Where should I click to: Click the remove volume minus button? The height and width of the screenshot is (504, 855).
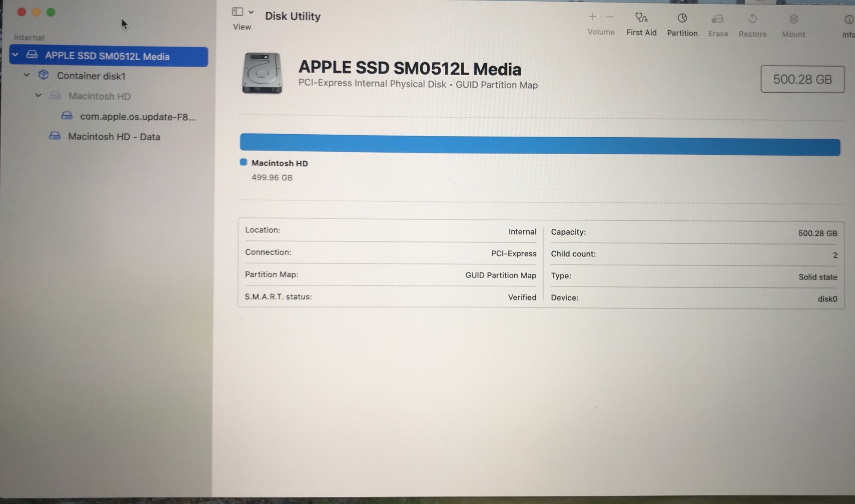[x=610, y=18]
